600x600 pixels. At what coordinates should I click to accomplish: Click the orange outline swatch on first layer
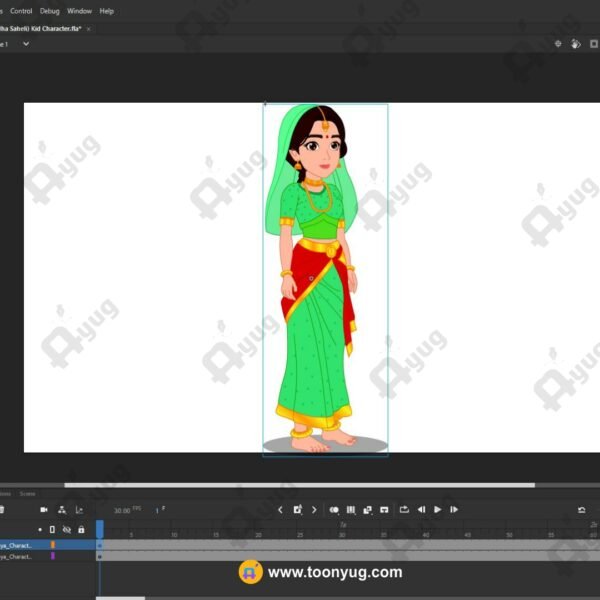pos(53,545)
